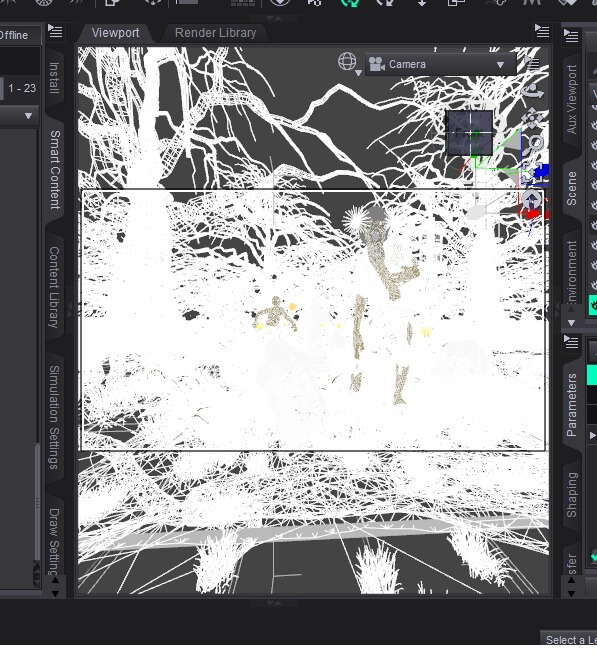Open the Draw Settings side tab
This screenshot has width=597, height=661.
(x=54, y=540)
